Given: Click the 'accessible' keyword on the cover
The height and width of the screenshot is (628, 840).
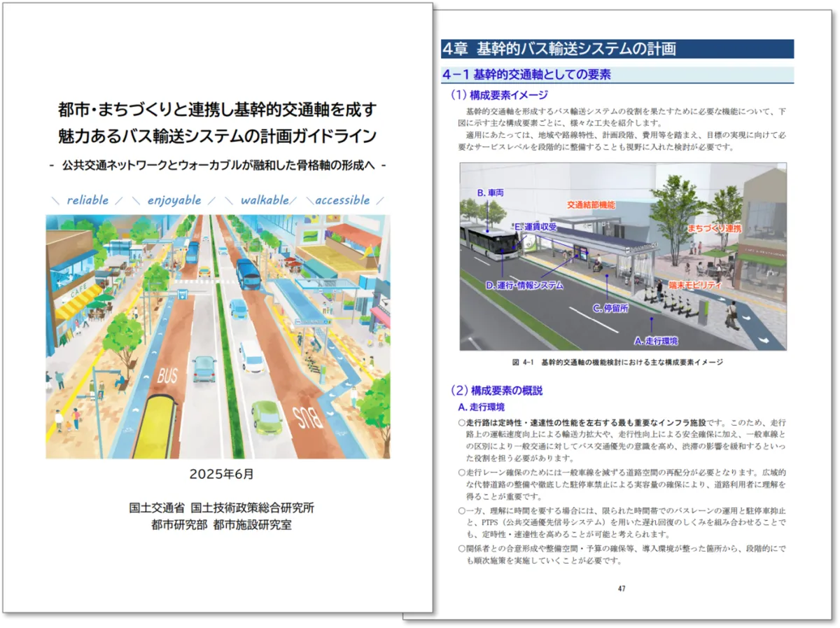Looking at the screenshot, I should click(342, 200).
